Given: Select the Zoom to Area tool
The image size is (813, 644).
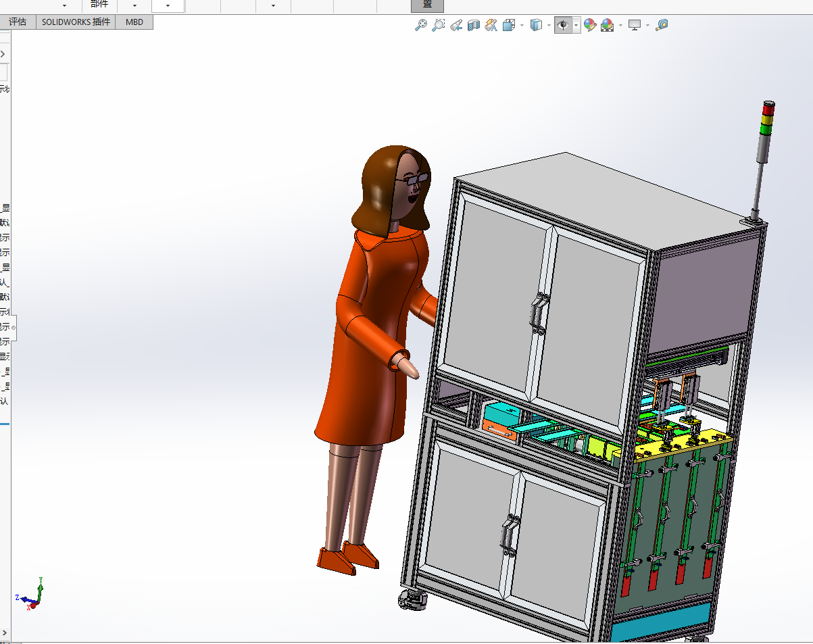Looking at the screenshot, I should pos(438,25).
